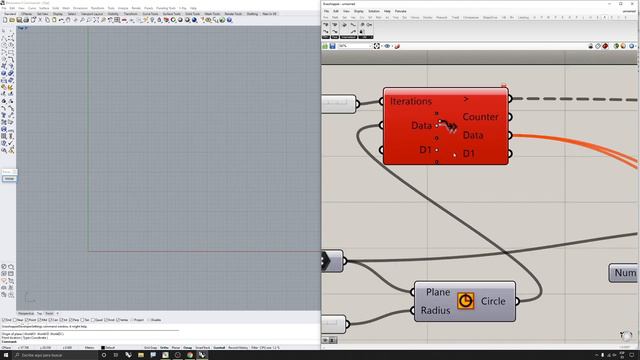Click the Save icon in Grasshopper canvas toolbar

click(333, 46)
